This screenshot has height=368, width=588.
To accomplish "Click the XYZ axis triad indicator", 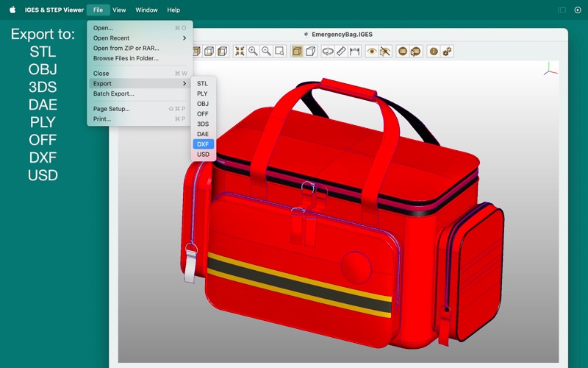I will point(550,69).
